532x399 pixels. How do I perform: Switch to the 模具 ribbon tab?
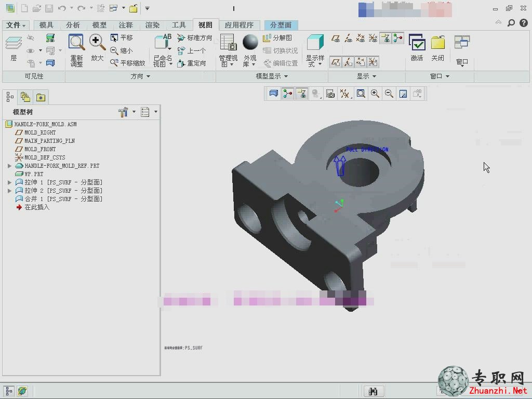[46, 25]
